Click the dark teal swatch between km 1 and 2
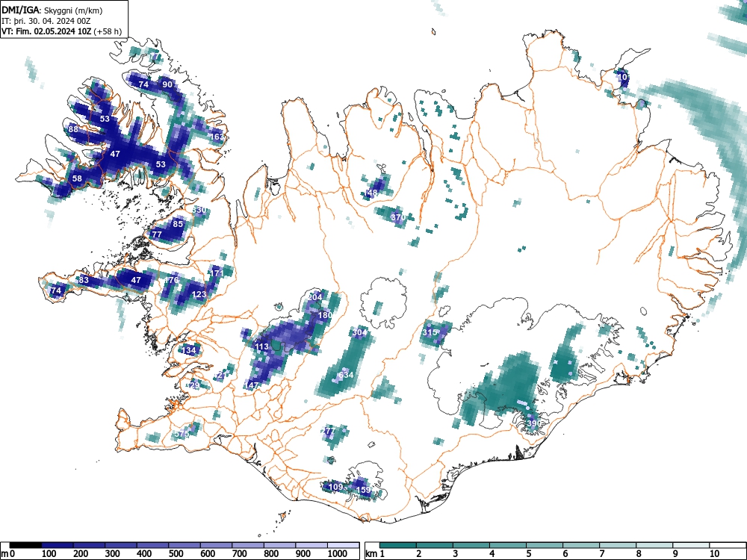747x560 pixels. coord(398,545)
